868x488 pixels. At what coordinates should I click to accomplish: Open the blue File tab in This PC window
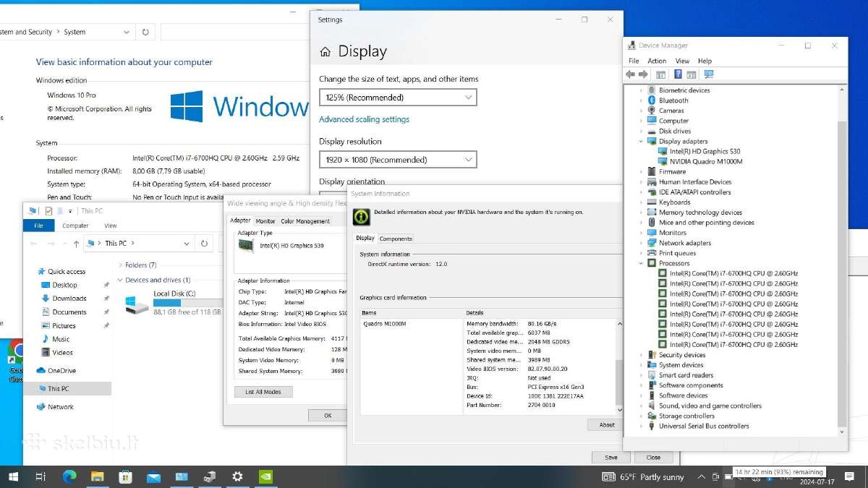(38, 226)
